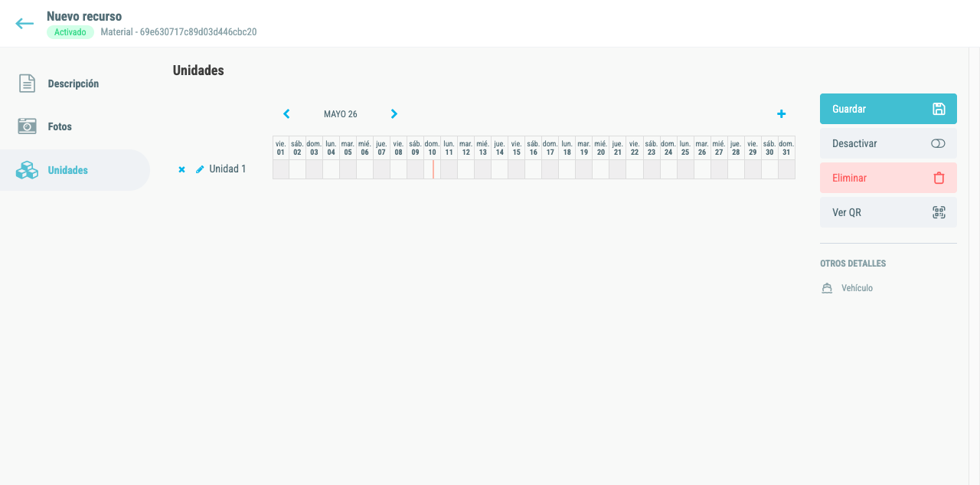Screen dimensions: 980x485
Task: Open the Descripción section
Action: tap(75, 84)
